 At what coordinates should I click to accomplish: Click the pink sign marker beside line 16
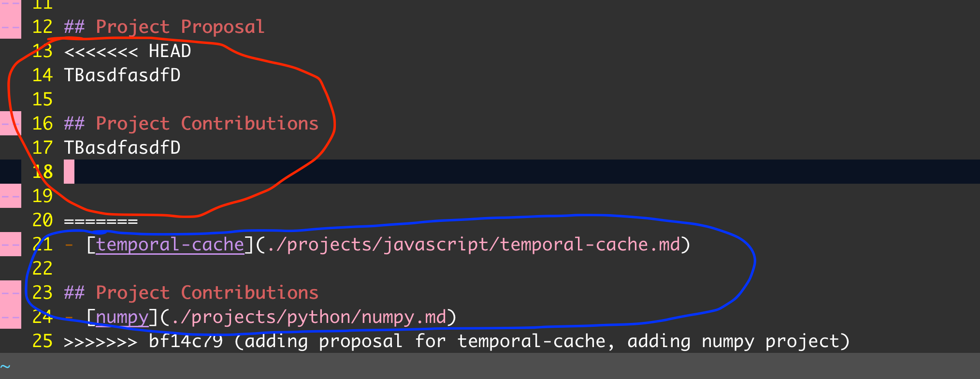point(11,123)
